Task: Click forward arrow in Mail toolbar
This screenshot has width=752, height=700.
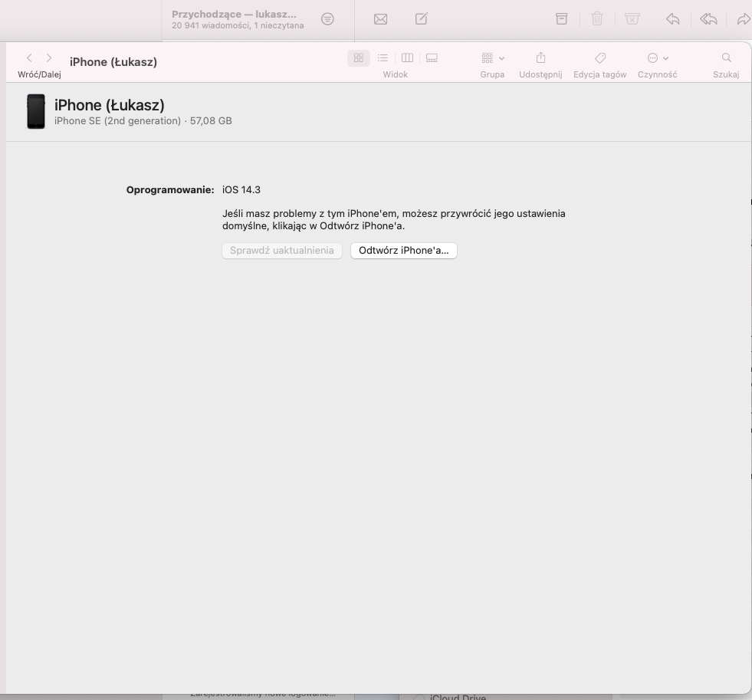Action: tap(744, 19)
